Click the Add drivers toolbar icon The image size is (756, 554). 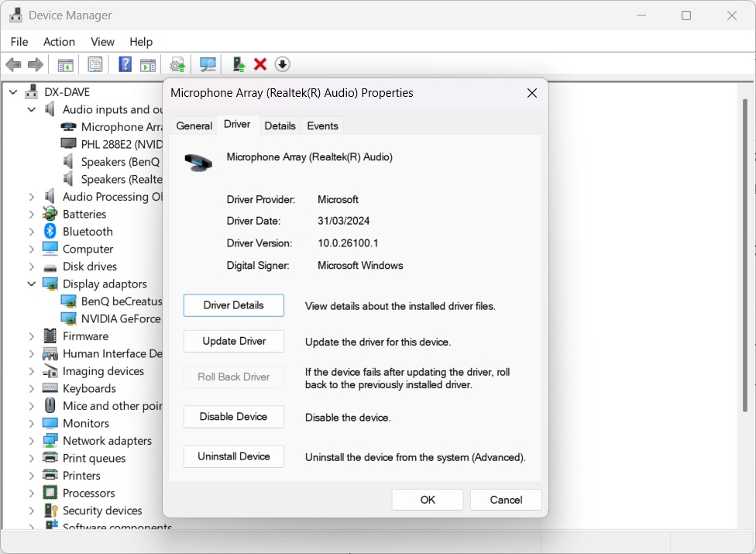click(x=239, y=64)
